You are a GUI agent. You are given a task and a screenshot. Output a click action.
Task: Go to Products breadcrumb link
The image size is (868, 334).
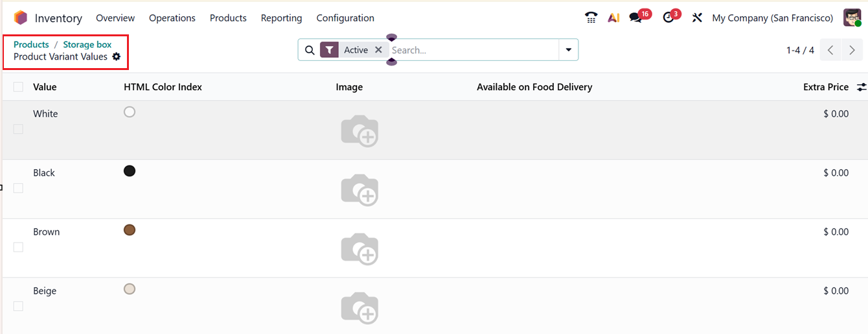point(31,45)
